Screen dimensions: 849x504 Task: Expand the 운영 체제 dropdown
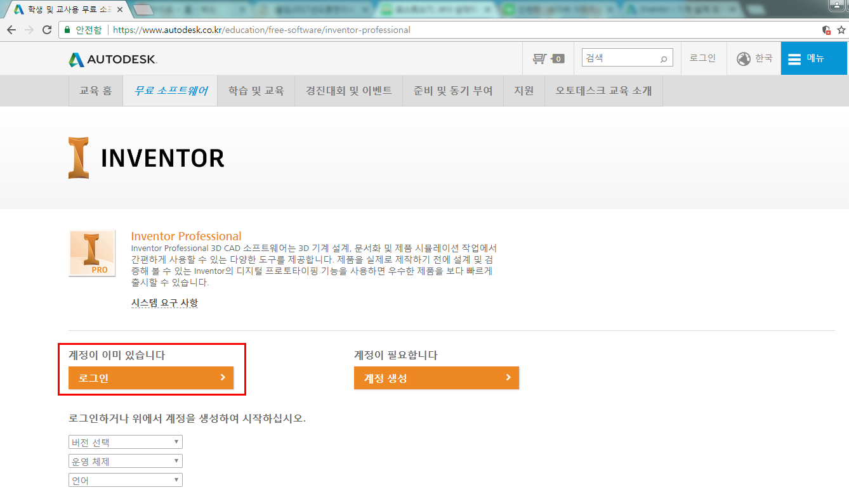coord(126,461)
